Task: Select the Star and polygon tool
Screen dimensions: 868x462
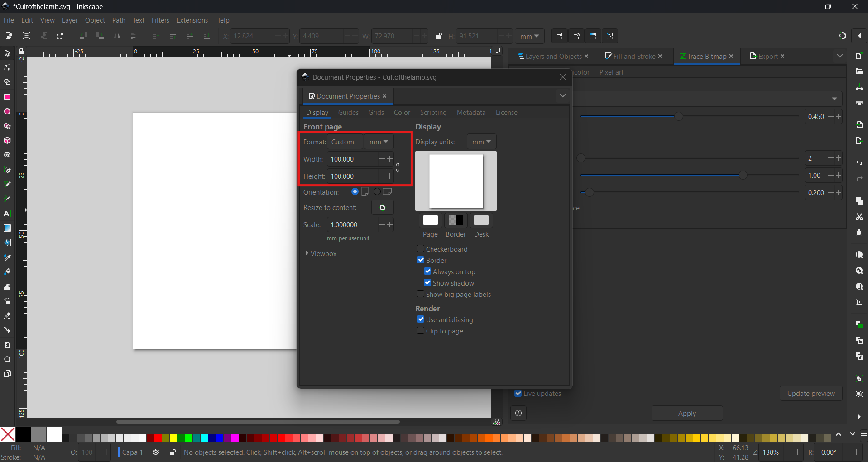Action: tap(7, 126)
